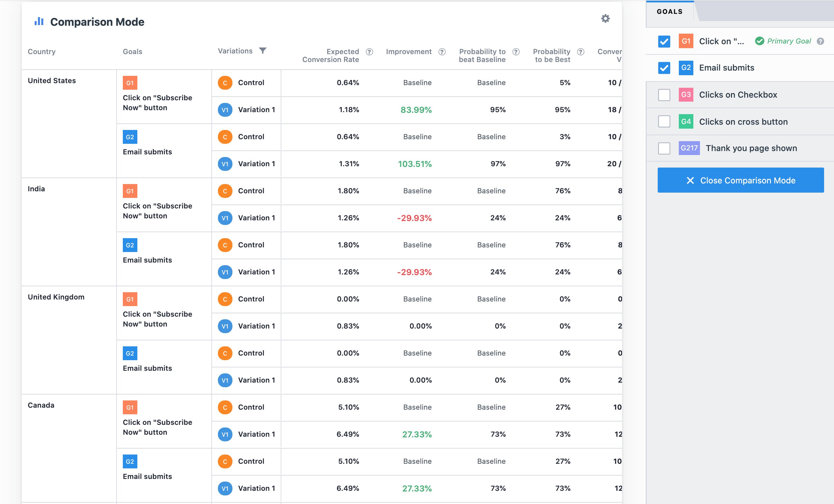Click the Comparison Mode bar chart icon
This screenshot has width=834, height=504.
39,21
